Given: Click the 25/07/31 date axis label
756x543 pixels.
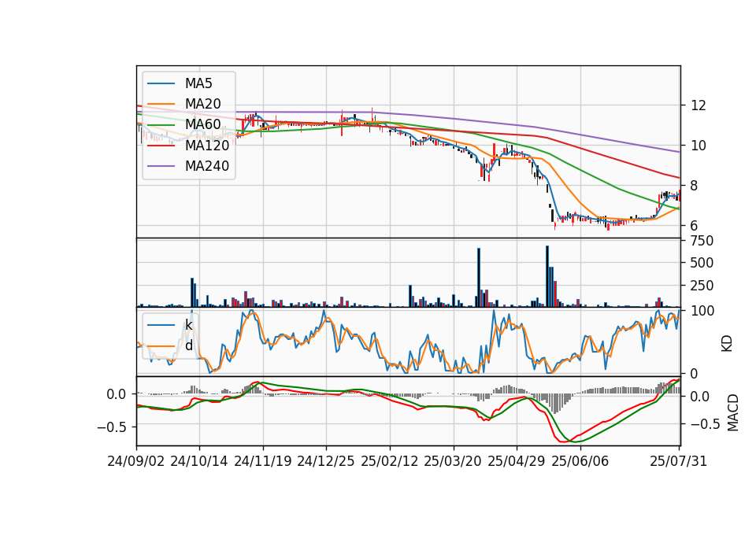Looking at the screenshot, I should 678,461.
